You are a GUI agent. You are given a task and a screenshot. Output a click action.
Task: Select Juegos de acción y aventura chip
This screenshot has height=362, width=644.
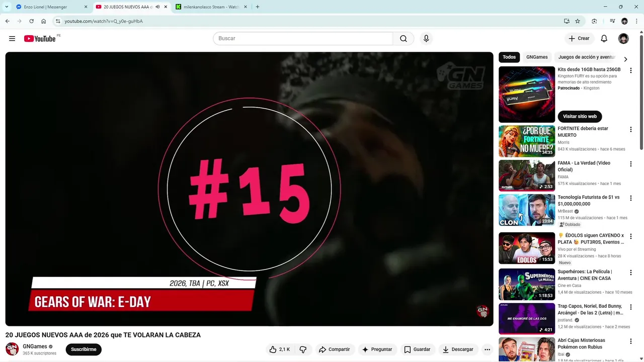point(587,57)
